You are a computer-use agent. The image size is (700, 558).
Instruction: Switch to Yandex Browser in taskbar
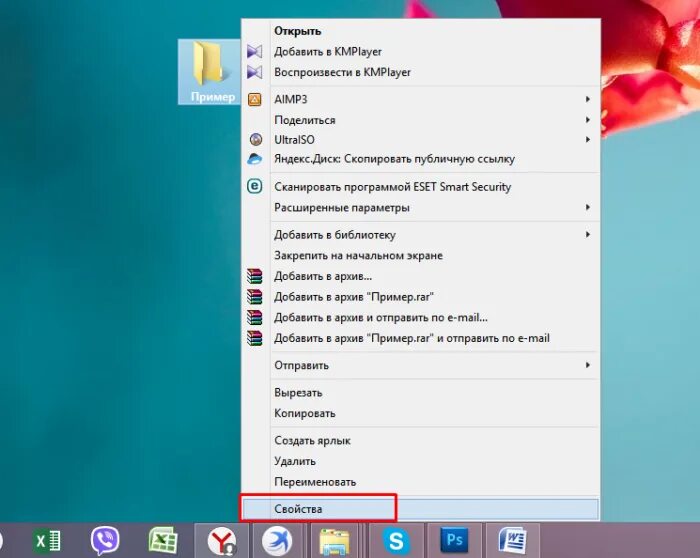[222, 541]
